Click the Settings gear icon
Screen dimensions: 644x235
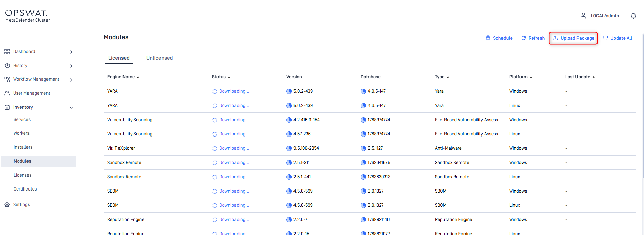(x=7, y=205)
